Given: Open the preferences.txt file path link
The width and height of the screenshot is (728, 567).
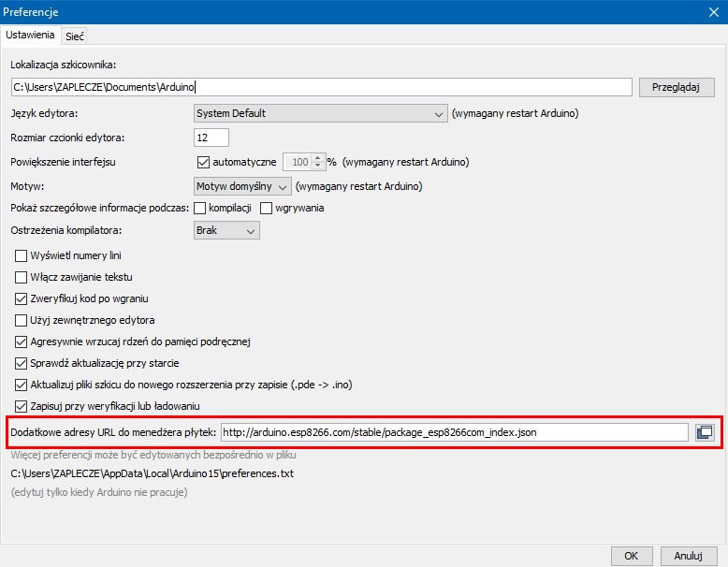Looking at the screenshot, I should 153,473.
